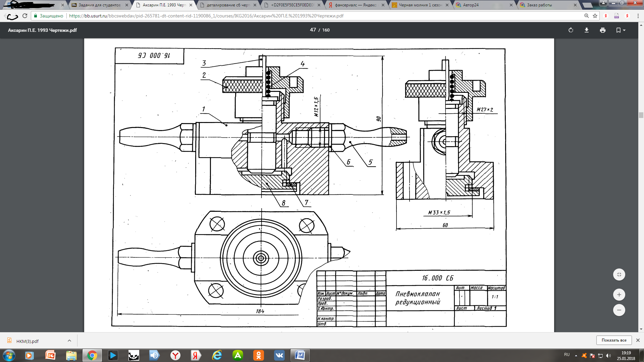644x362 pixels.
Task: Click the Показать все downloads button
Action: [x=614, y=340]
